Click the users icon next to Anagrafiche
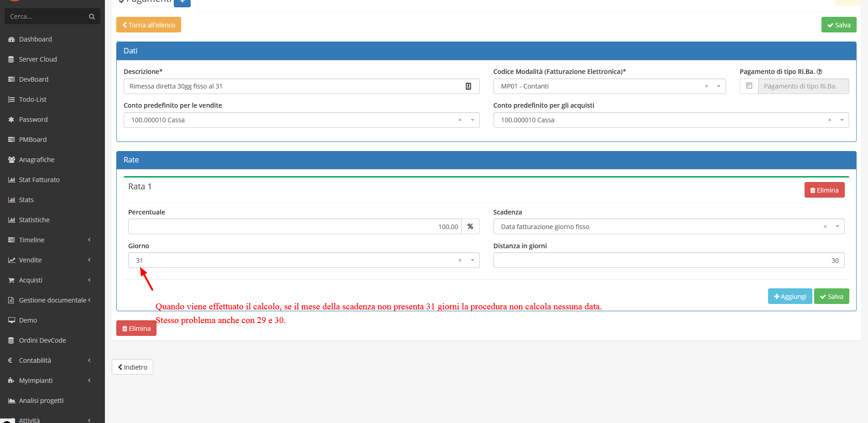This screenshot has width=868, height=423. coord(11,159)
